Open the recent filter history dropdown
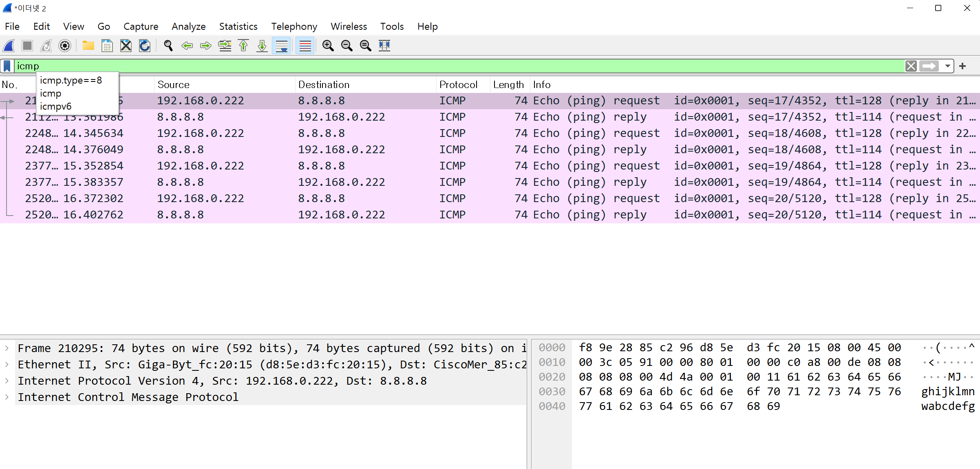The image size is (980, 469). (x=947, y=66)
